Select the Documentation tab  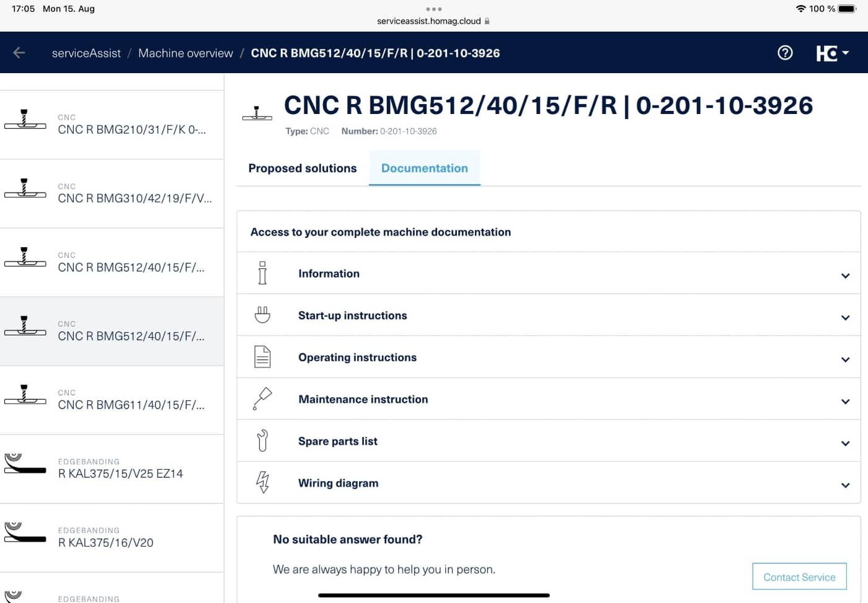point(425,168)
